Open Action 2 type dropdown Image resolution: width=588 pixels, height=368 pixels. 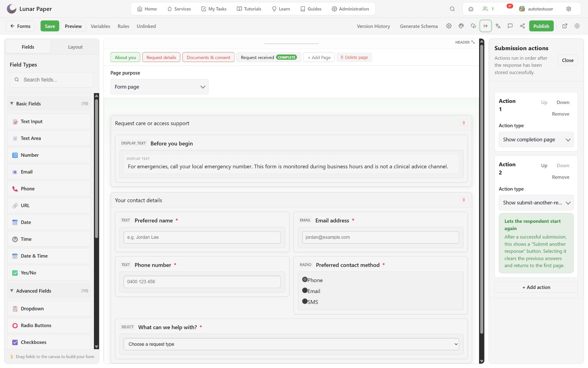536,203
